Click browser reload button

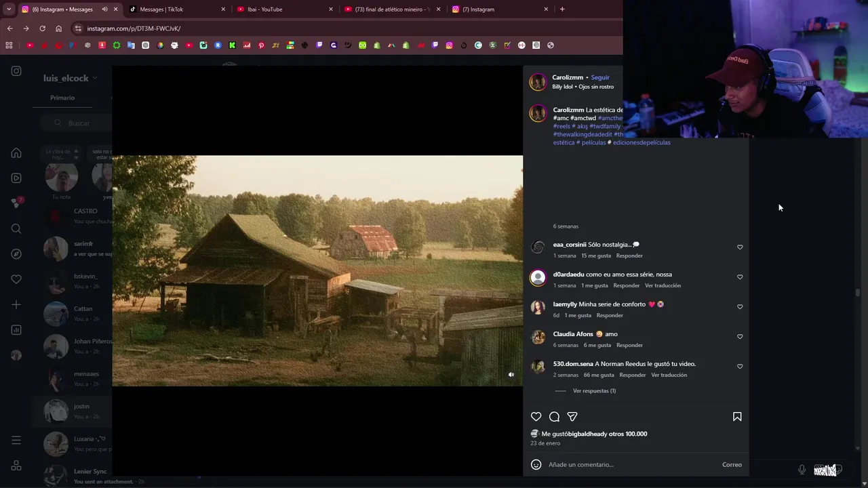42,28
